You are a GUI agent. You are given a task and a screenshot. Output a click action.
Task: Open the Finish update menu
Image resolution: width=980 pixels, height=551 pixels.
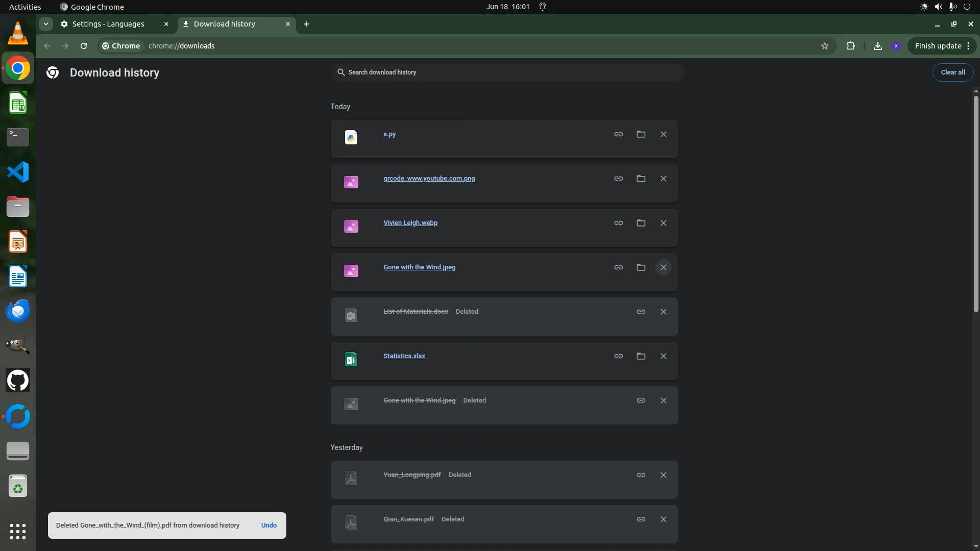click(x=942, y=46)
